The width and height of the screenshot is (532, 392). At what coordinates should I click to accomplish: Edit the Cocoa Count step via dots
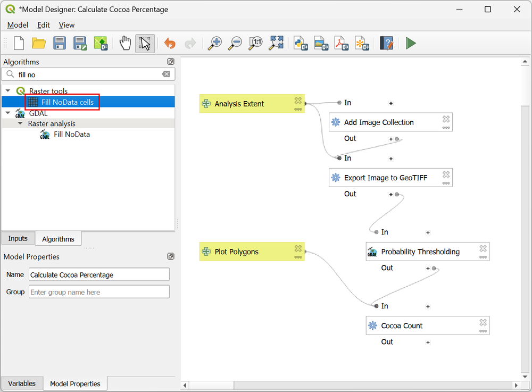tap(483, 331)
